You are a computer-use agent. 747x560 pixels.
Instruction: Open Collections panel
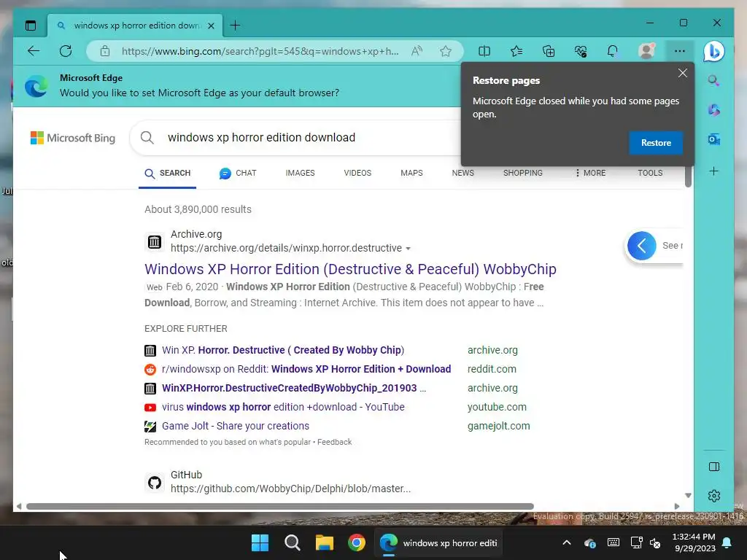[x=549, y=51]
